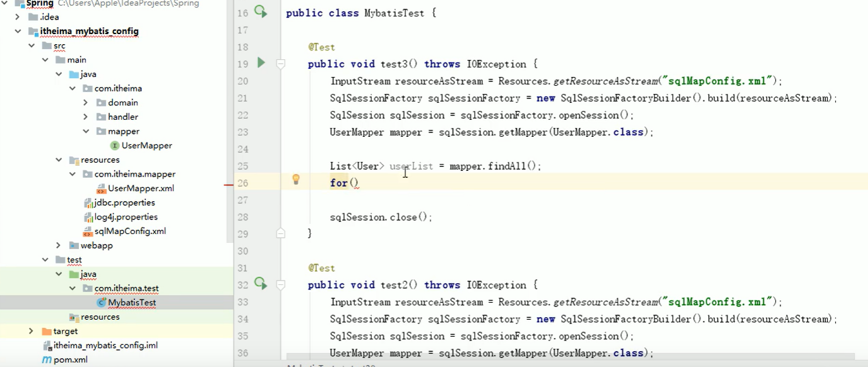Collapse the src folder
The image size is (868, 367).
32,45
